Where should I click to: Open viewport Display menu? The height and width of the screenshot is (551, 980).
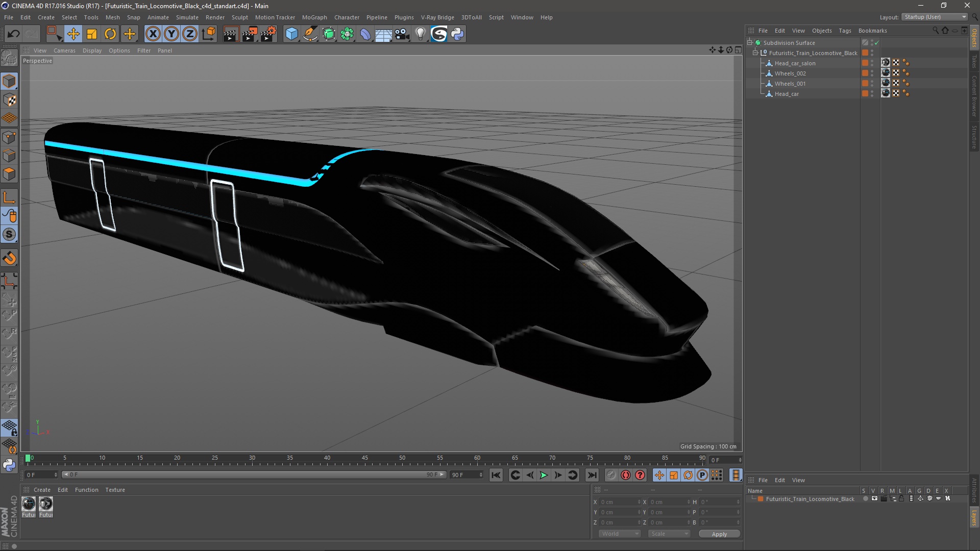click(x=92, y=51)
